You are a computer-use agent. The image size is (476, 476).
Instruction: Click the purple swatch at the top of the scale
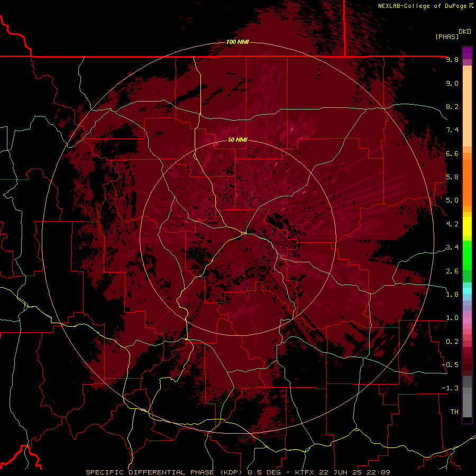(467, 53)
